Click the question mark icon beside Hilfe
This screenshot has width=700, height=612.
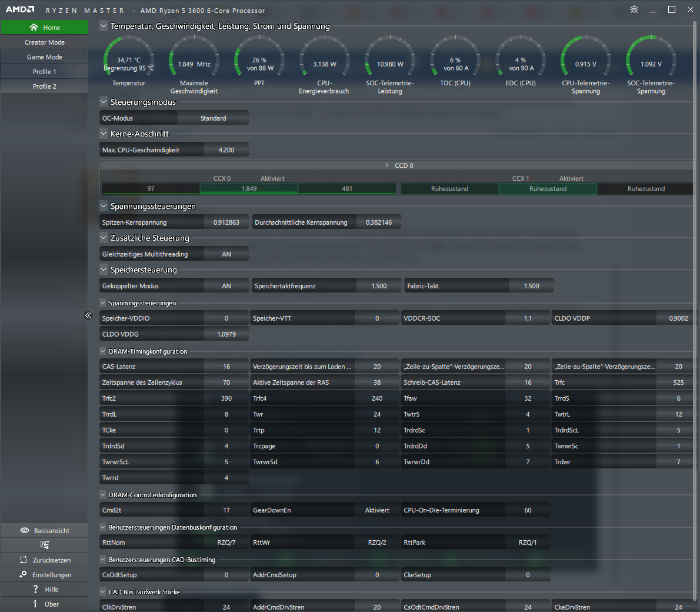click(x=35, y=589)
